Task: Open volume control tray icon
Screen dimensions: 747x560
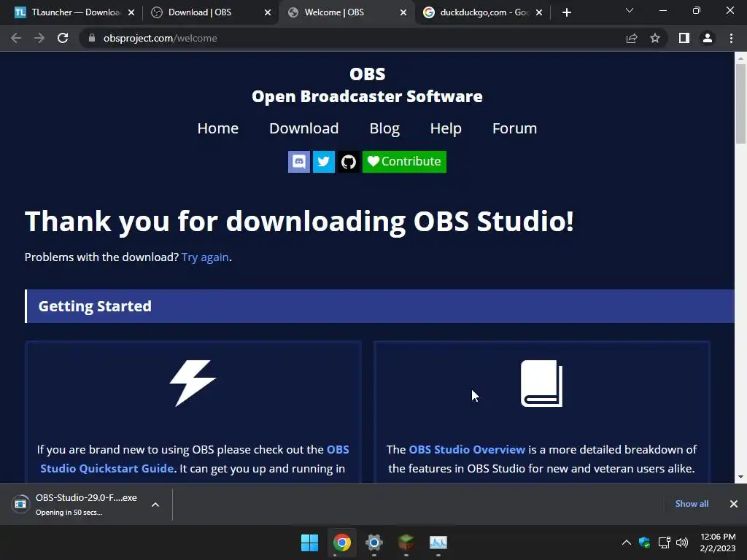Action: [x=682, y=542]
